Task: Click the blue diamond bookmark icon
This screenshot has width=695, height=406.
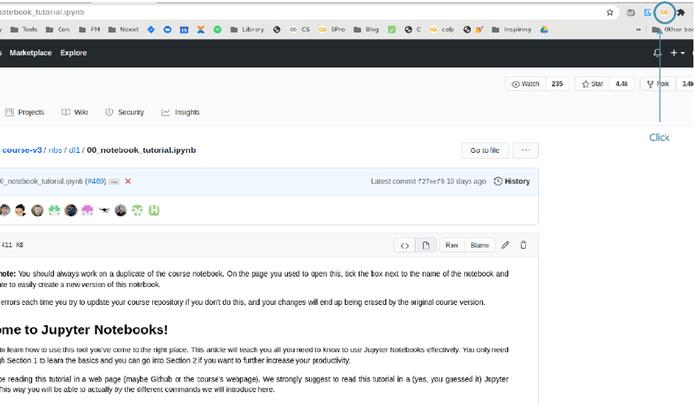Action: click(x=151, y=30)
